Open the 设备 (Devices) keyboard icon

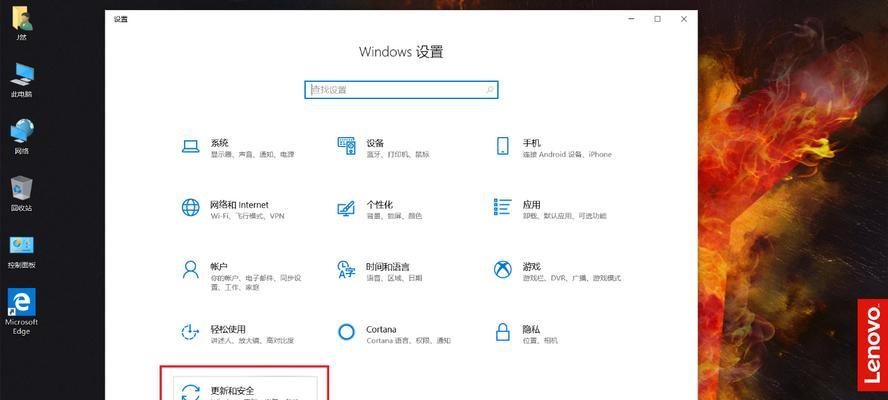[x=346, y=146]
